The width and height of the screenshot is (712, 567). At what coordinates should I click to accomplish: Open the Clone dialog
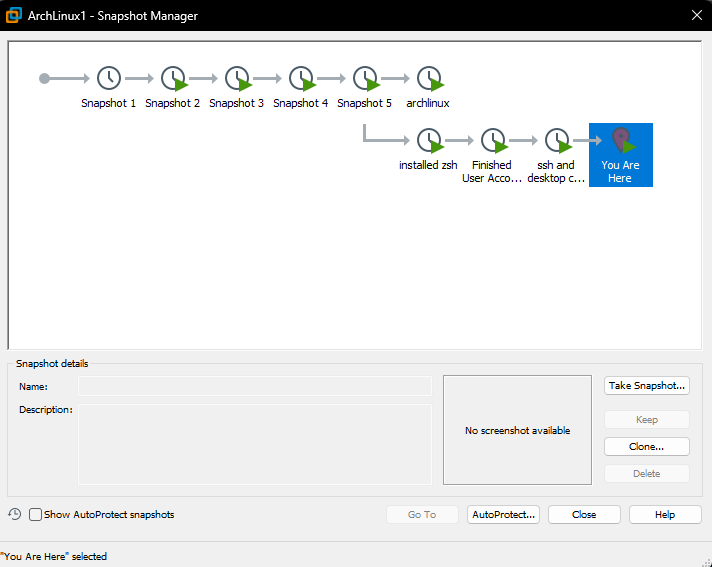pyautogui.click(x=647, y=446)
